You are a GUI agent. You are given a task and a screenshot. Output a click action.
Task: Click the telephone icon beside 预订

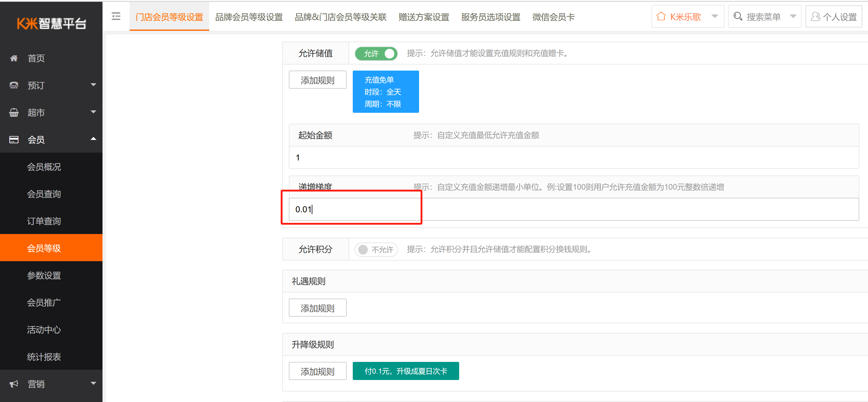(x=14, y=85)
